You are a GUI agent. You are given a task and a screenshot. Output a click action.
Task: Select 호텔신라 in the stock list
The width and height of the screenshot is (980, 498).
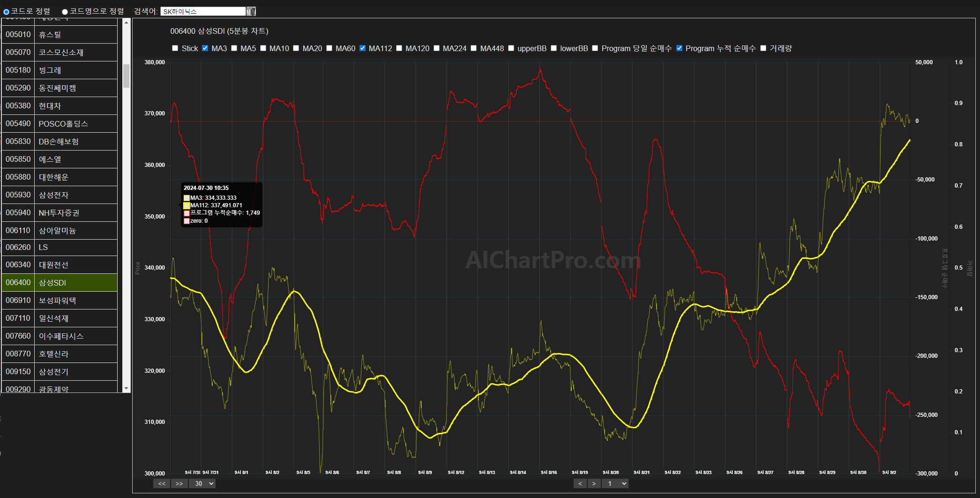click(x=60, y=354)
